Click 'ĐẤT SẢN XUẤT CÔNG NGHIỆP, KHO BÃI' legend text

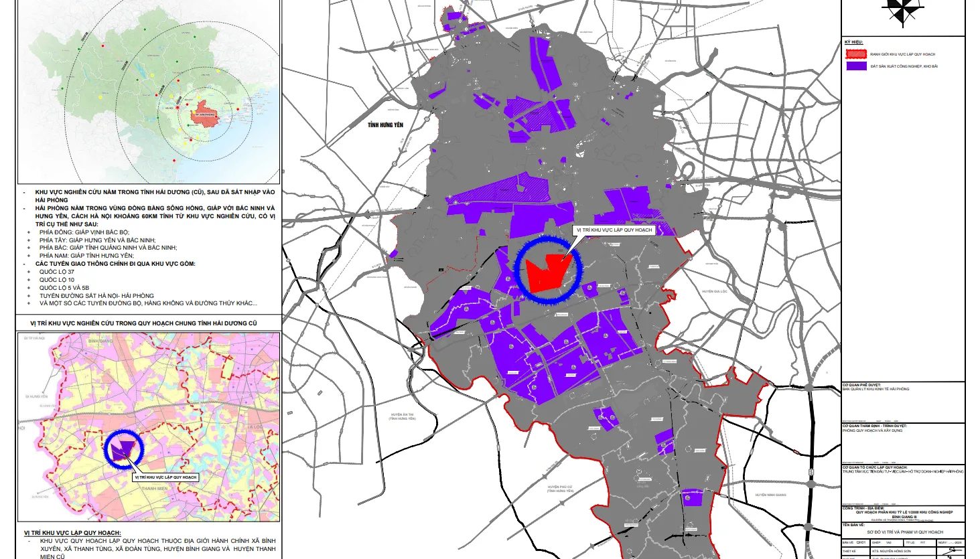(904, 66)
